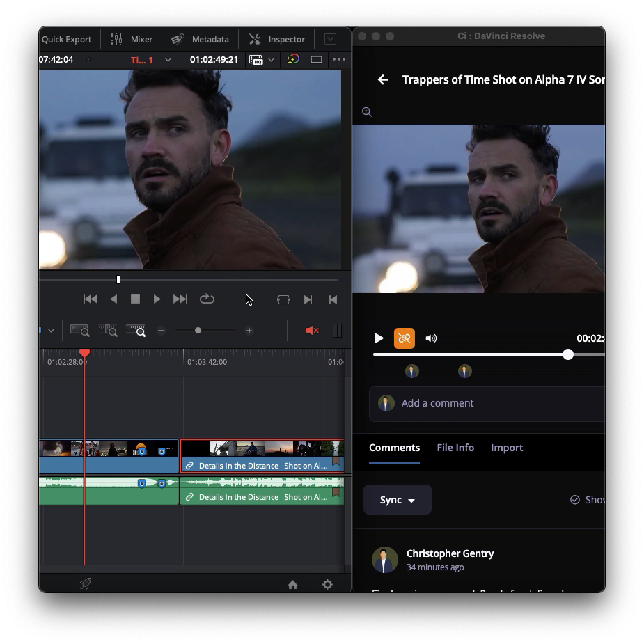Click the second comment avatar marker
644x644 pixels.
[465, 371]
